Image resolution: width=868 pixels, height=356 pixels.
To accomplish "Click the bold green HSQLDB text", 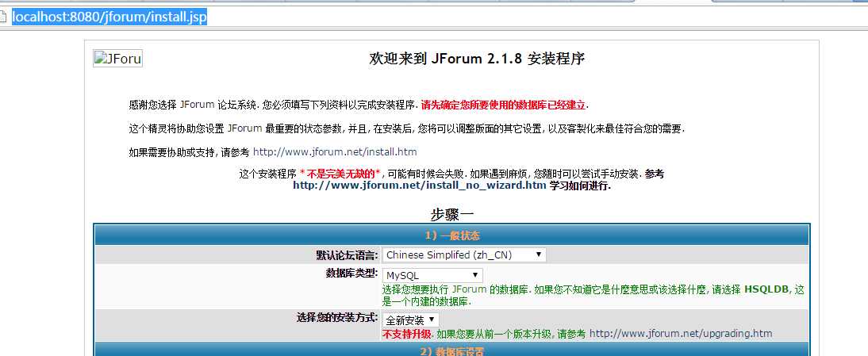I will tap(766, 289).
